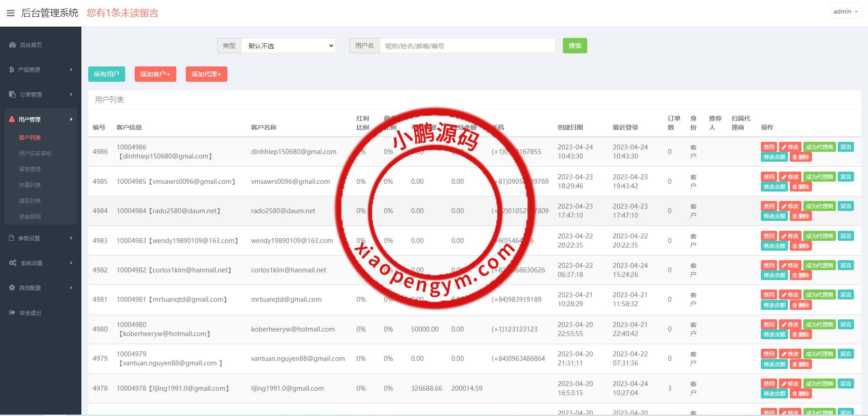Click the 订单管理 sidebar icon
Viewport: 868px width, 416px height.
(12, 94)
